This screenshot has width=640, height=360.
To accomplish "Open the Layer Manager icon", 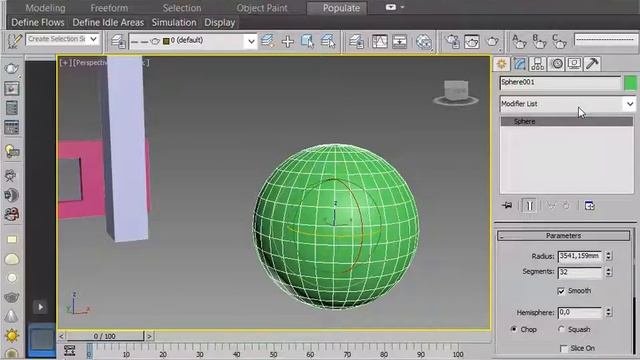I will (118, 41).
